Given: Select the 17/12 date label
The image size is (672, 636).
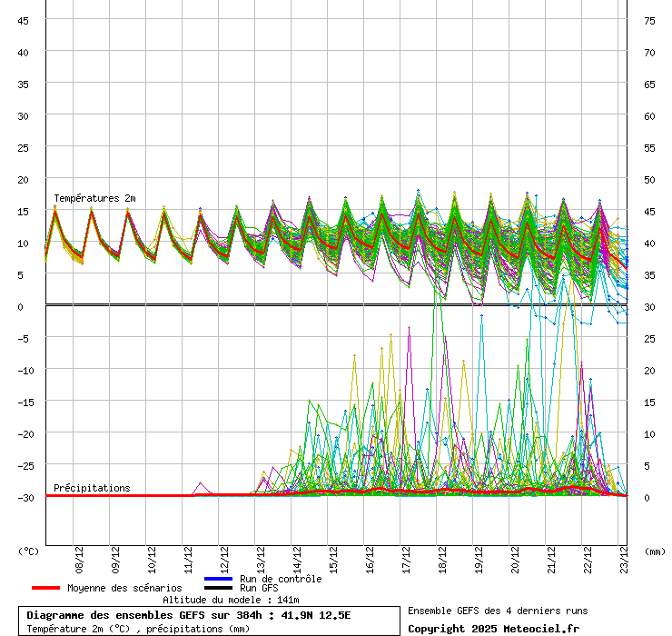Looking at the screenshot, I should [x=407, y=556].
